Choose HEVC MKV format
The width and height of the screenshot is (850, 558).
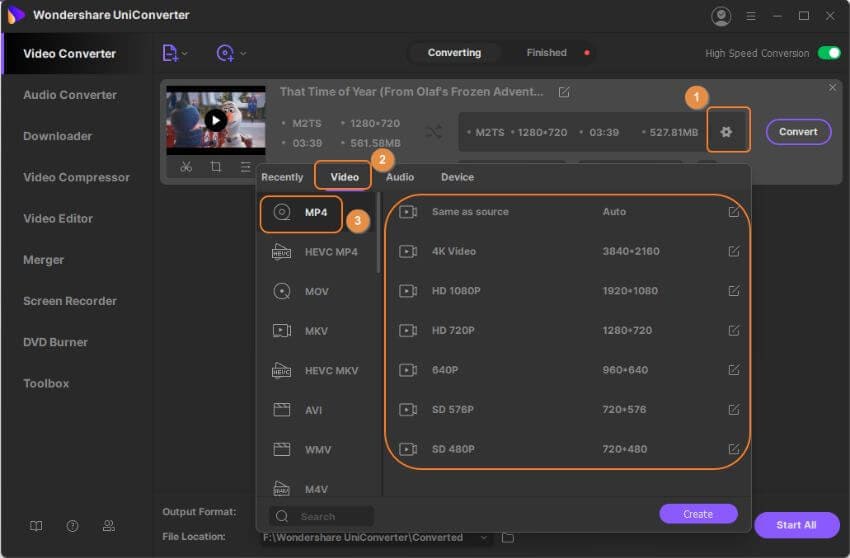click(317, 371)
